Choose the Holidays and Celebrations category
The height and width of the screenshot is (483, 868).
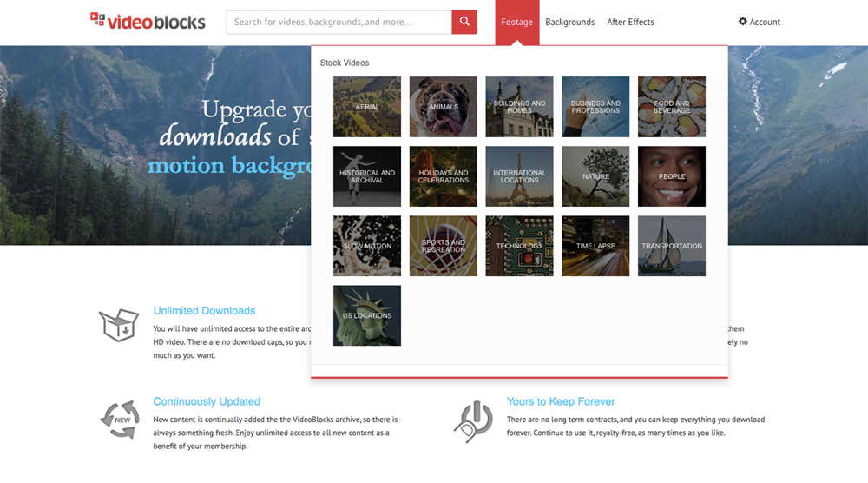coord(444,176)
